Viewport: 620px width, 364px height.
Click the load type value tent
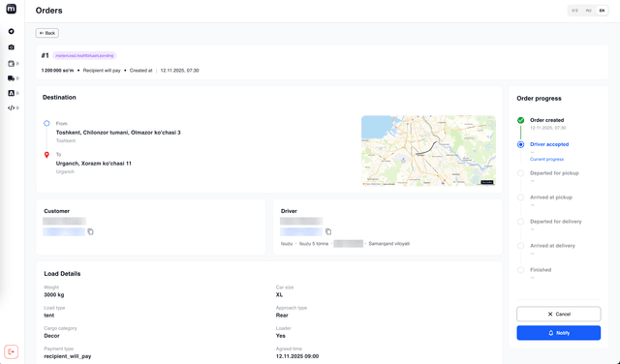(x=49, y=316)
